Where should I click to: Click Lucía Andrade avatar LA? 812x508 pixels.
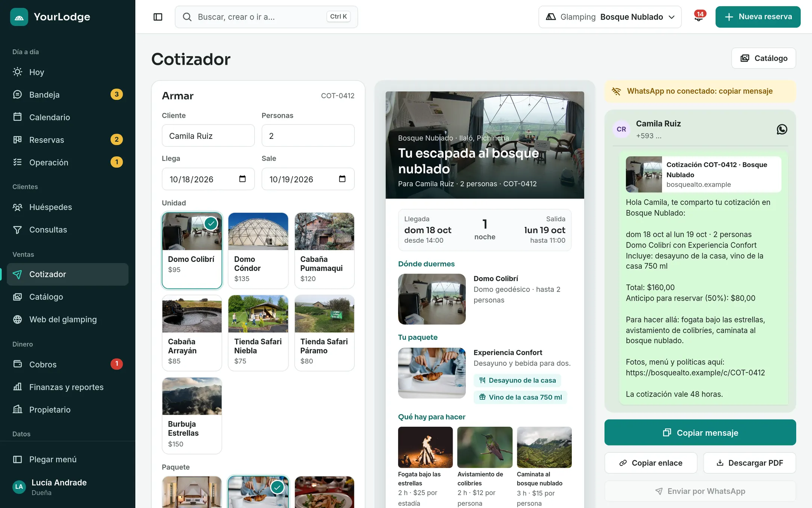click(19, 487)
